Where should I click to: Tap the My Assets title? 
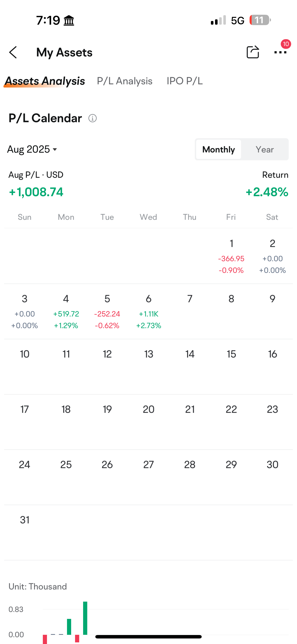pyautogui.click(x=64, y=53)
